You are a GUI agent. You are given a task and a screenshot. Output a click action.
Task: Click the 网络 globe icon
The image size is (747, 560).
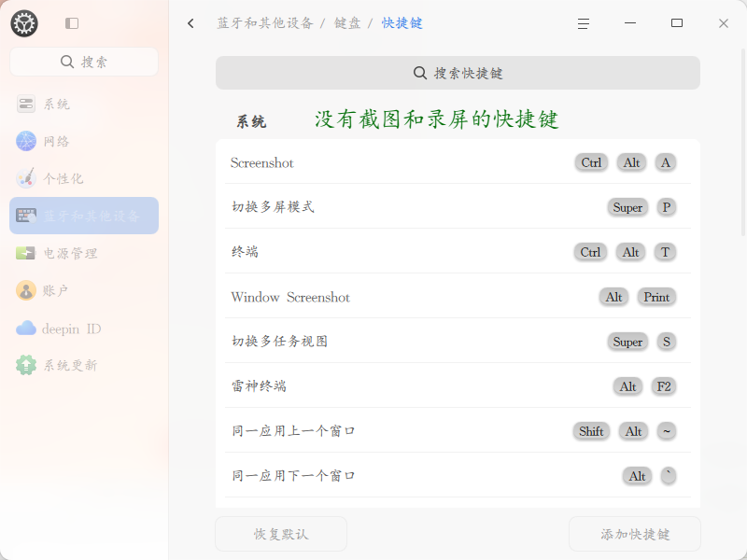[x=26, y=141]
